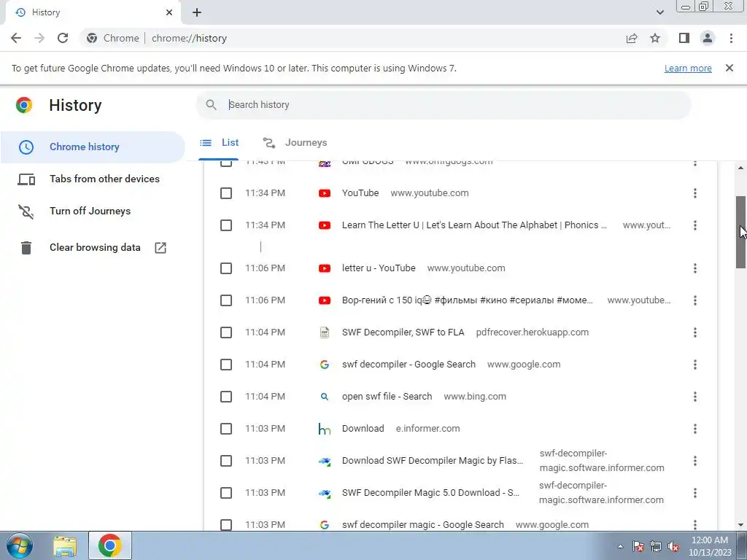Screen dimensions: 747x560
Task: Close the History tab
Action: point(169,12)
